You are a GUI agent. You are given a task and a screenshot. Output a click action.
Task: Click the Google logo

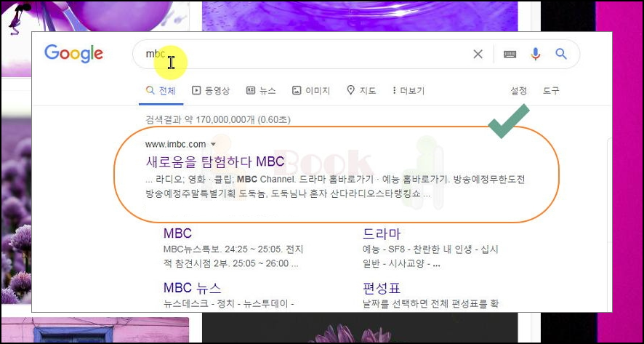(x=73, y=54)
